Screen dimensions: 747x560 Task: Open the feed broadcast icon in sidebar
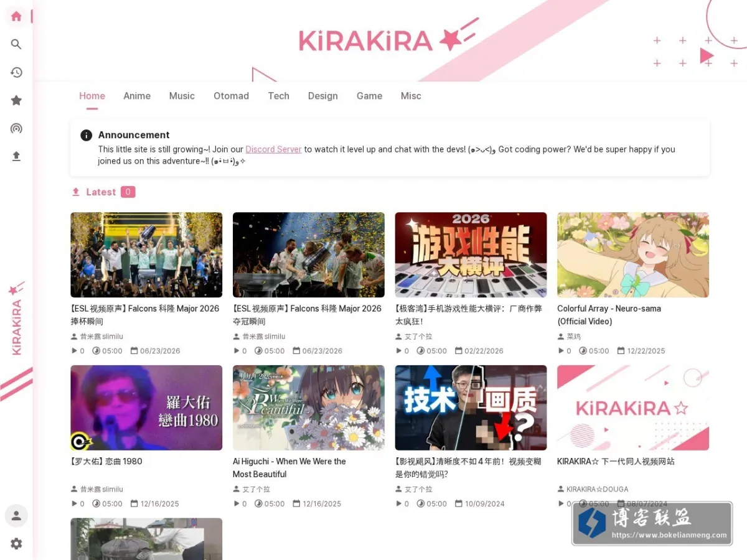click(16, 128)
